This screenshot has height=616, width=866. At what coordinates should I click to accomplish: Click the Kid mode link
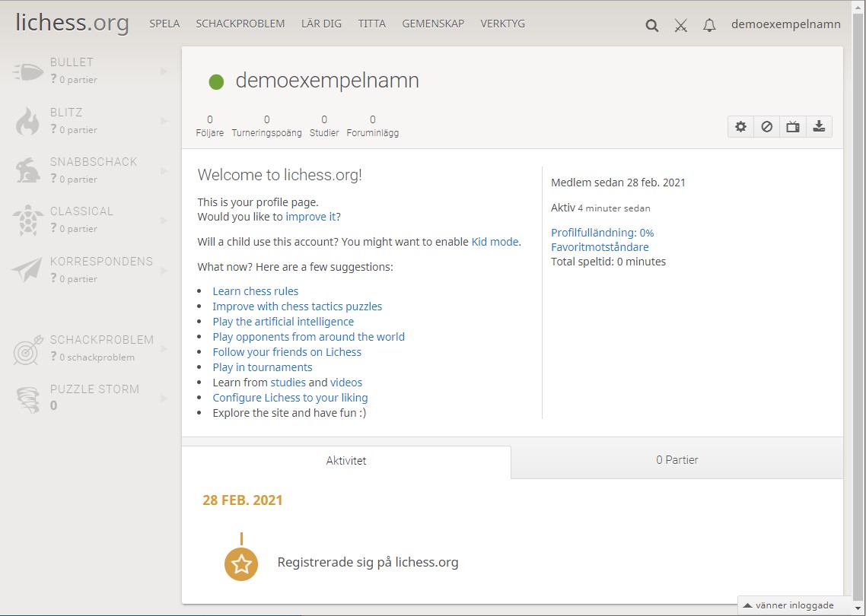[495, 242]
